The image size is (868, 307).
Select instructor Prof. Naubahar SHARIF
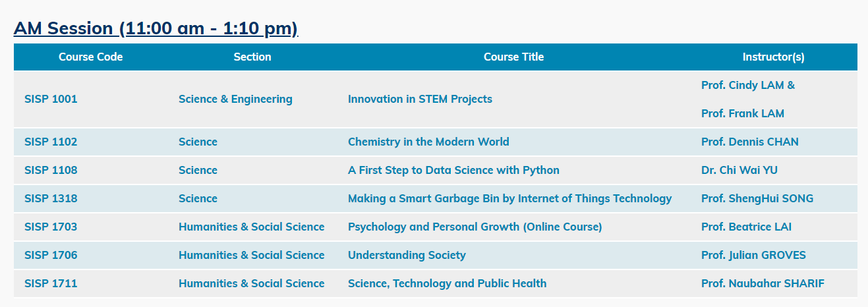point(763,283)
